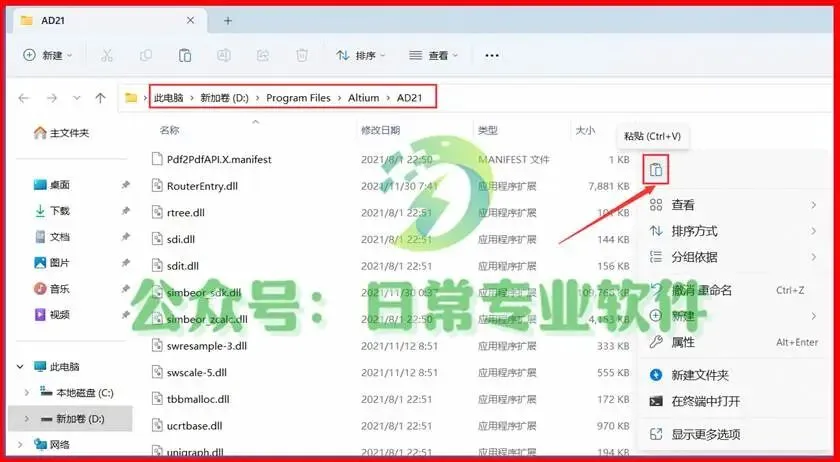Click the Rename icon in toolbar
Viewport: 840px width, 462px height.
[x=224, y=55]
